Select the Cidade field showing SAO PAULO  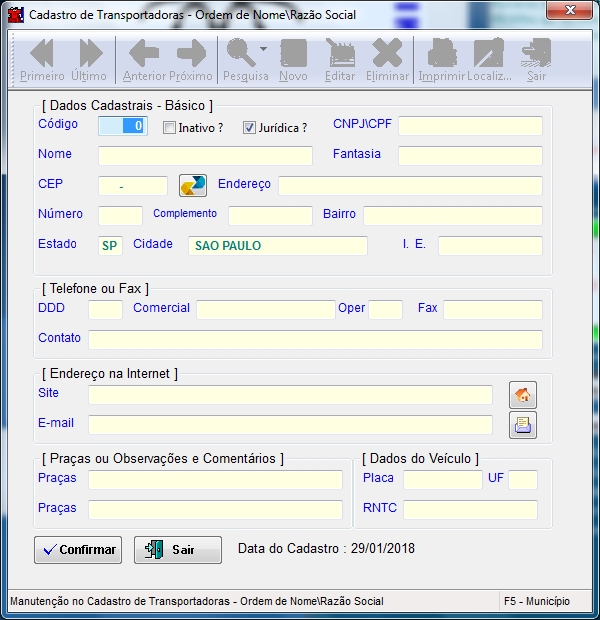tap(277, 246)
